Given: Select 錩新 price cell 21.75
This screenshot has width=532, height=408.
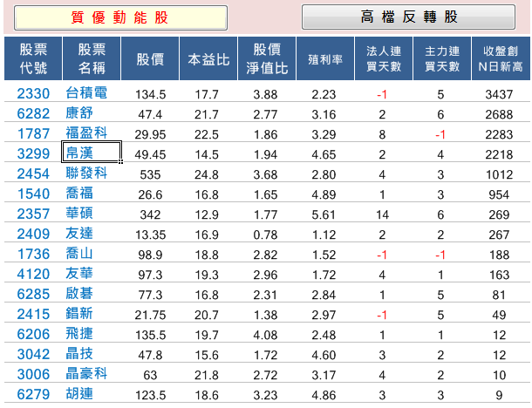Looking at the screenshot, I should [x=150, y=315].
